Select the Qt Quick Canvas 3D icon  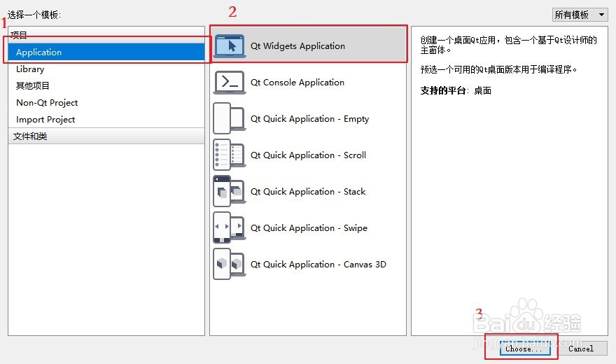230,265
